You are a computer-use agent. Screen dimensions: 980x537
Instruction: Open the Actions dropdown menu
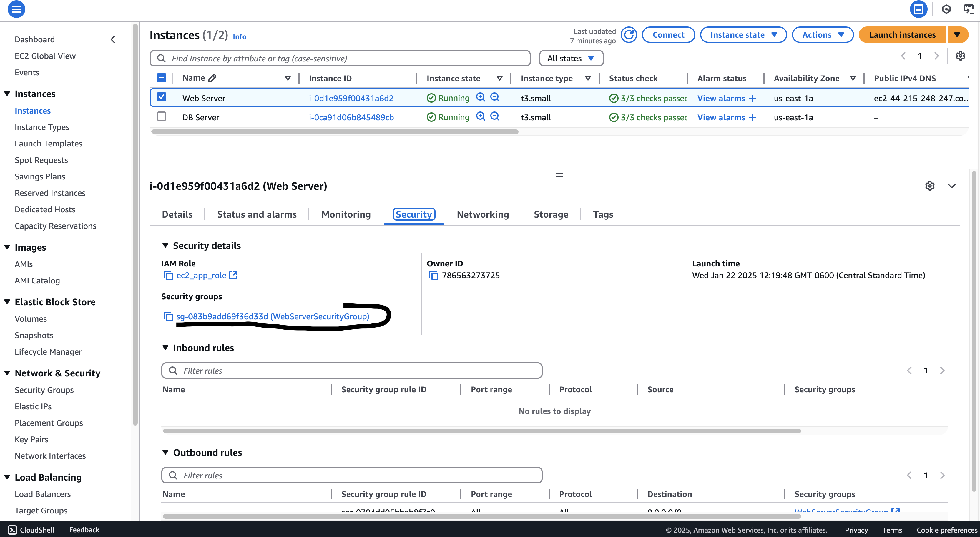(x=823, y=35)
